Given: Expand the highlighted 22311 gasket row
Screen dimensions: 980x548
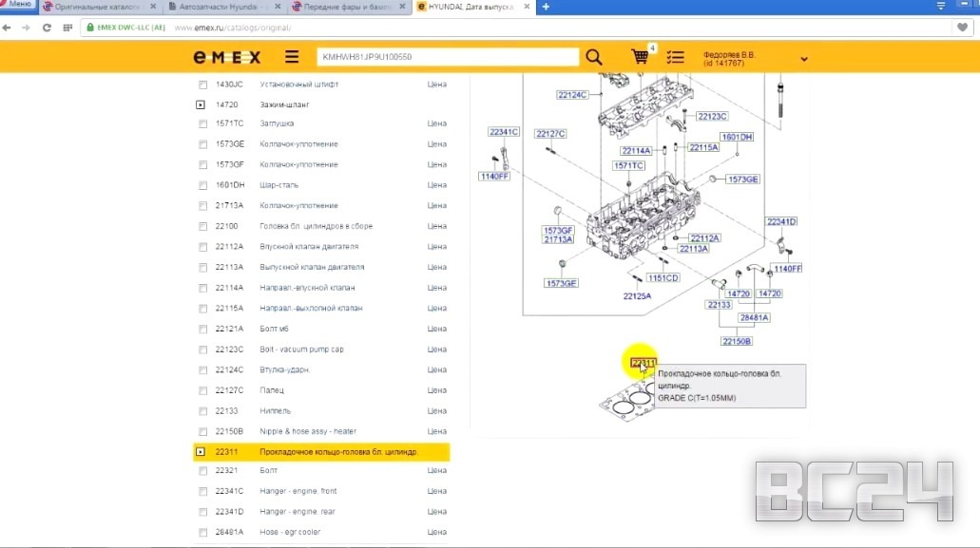Looking at the screenshot, I should [x=201, y=452].
